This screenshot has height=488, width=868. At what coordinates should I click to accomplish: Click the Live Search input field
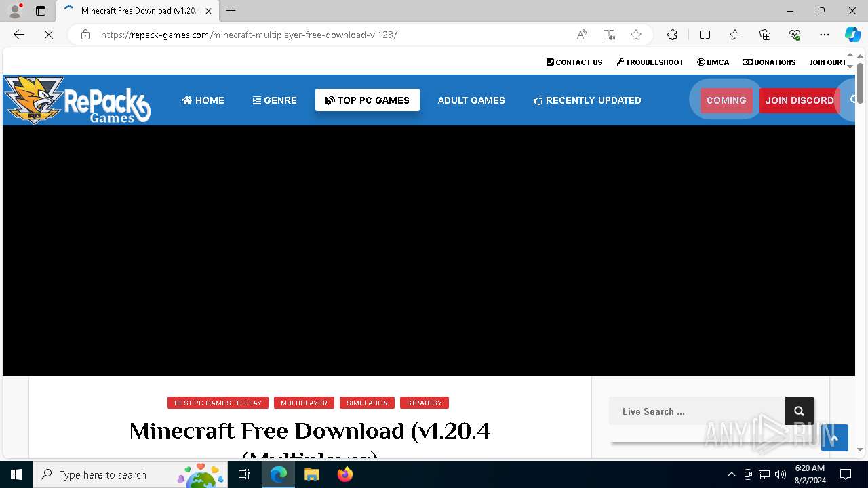[696, 411]
